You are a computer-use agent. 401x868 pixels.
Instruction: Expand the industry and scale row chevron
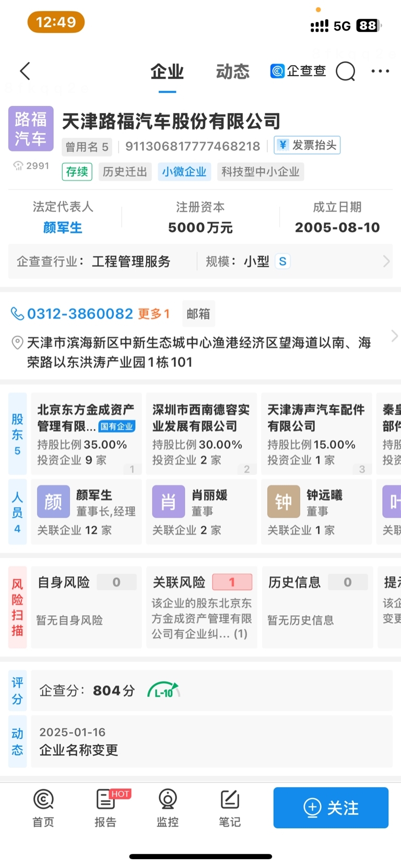386,261
